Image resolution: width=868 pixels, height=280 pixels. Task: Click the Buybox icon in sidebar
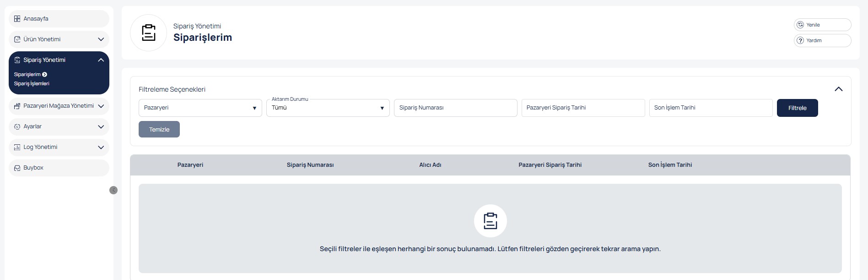click(x=17, y=168)
